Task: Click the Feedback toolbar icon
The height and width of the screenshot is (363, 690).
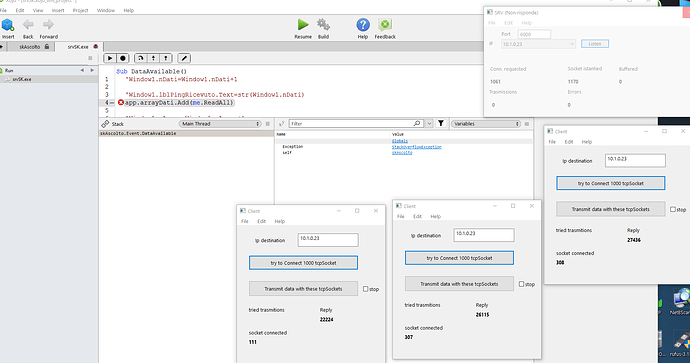Action: [x=385, y=25]
